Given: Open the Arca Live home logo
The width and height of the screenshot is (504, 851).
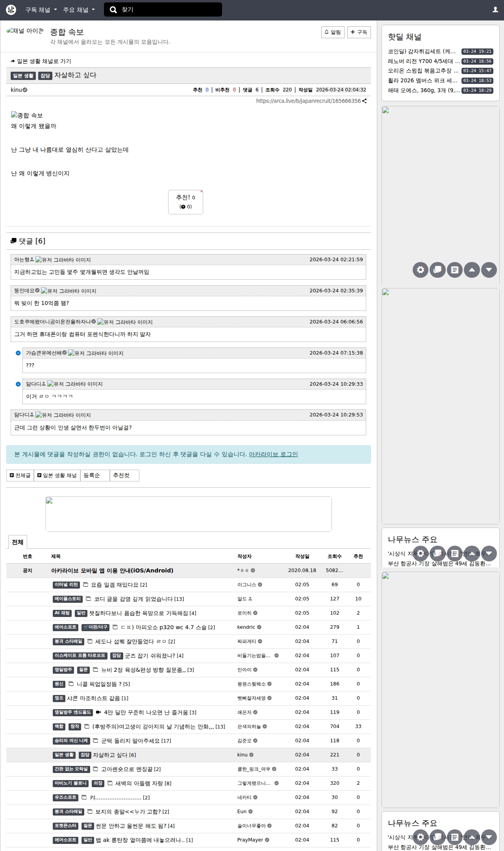Looking at the screenshot, I should pos(11,10).
